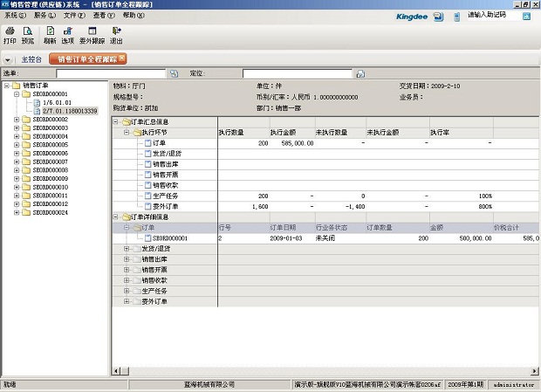This screenshot has height=392, width=541.
Task: Expand the 生产任务 node in order details
Action: [x=127, y=291]
